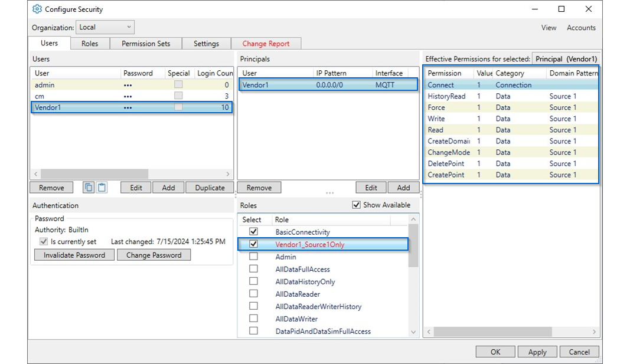Screen dimensions: 630x364
Task: Enable the Admin role checkbox
Action: click(x=253, y=257)
